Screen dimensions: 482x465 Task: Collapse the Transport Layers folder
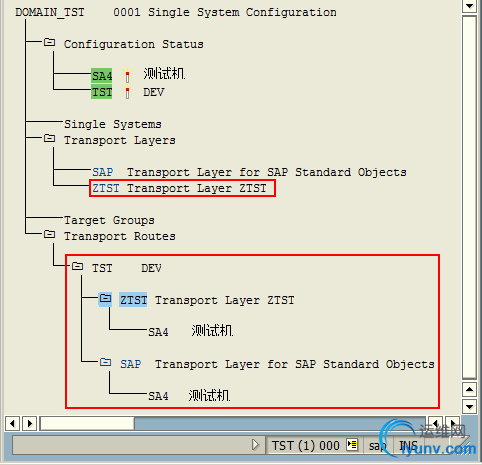(50, 138)
